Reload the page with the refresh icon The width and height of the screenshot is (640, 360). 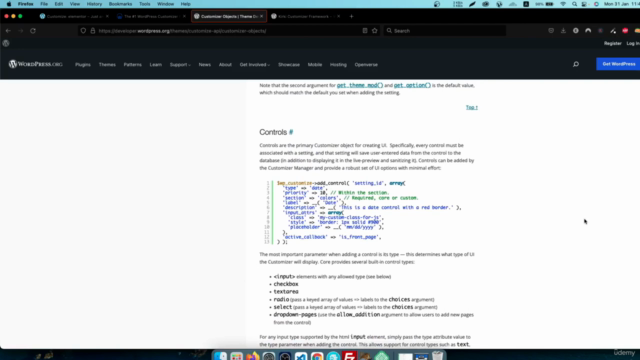click(33, 31)
